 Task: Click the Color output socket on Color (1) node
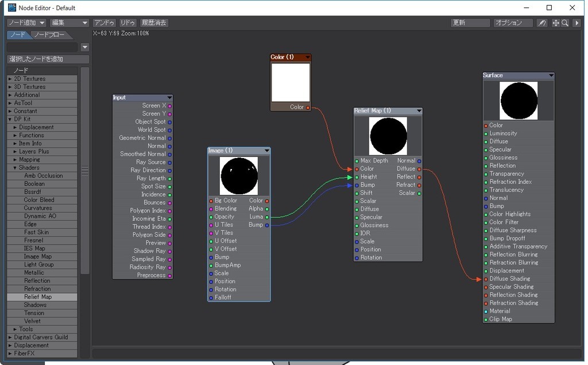point(308,107)
